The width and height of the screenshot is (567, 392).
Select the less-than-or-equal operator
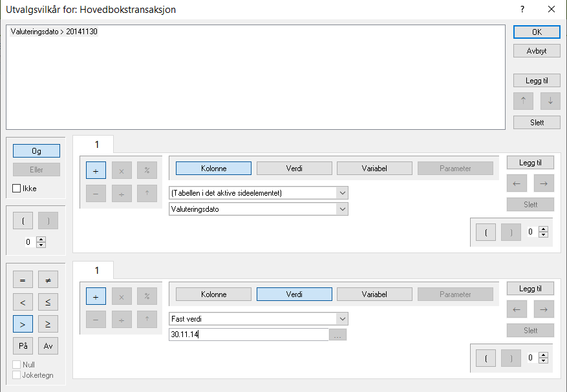point(48,302)
